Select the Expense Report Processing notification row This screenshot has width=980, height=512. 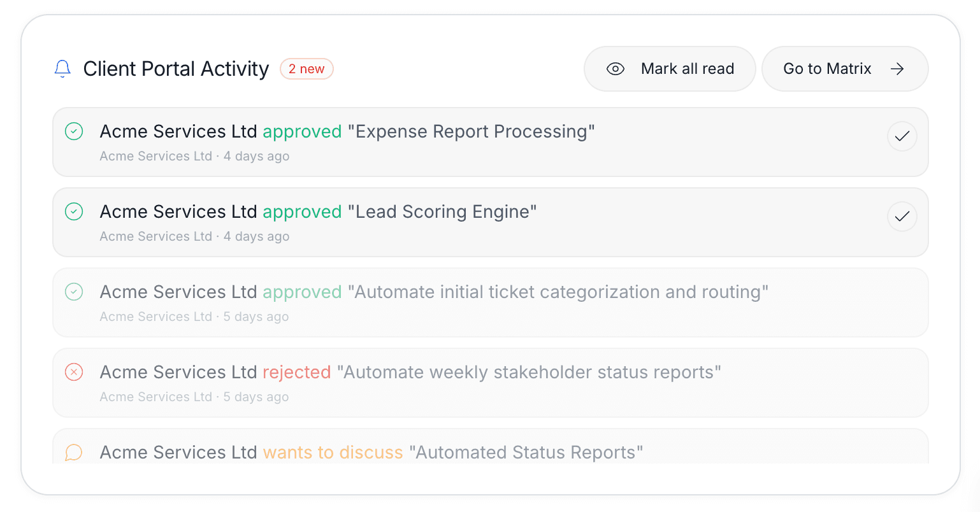point(446,142)
